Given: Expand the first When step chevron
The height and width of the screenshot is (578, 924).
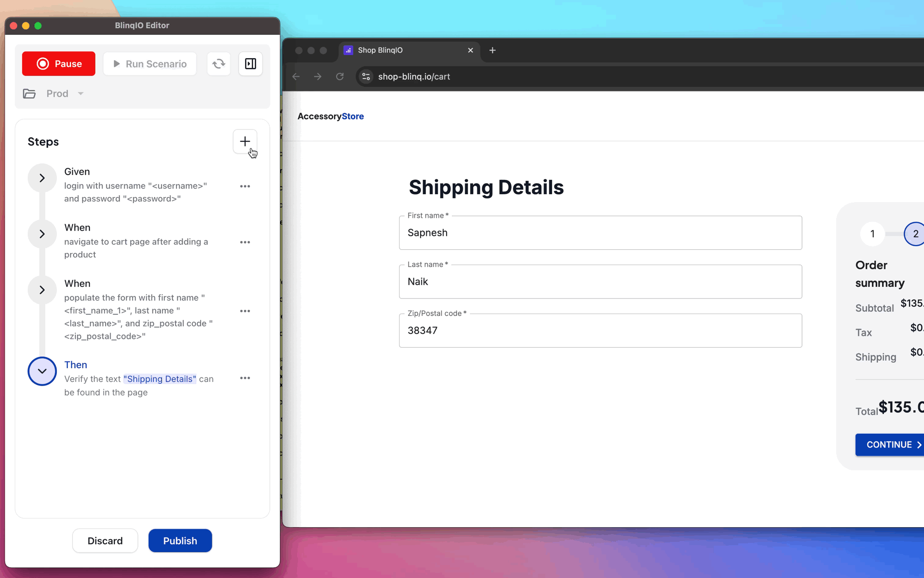Looking at the screenshot, I should 42,234.
